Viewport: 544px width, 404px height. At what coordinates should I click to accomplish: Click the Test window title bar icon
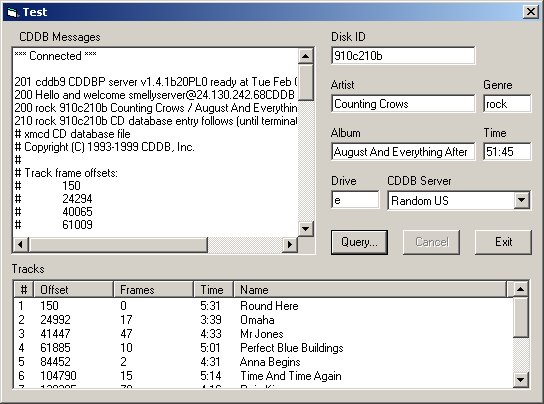12,12
